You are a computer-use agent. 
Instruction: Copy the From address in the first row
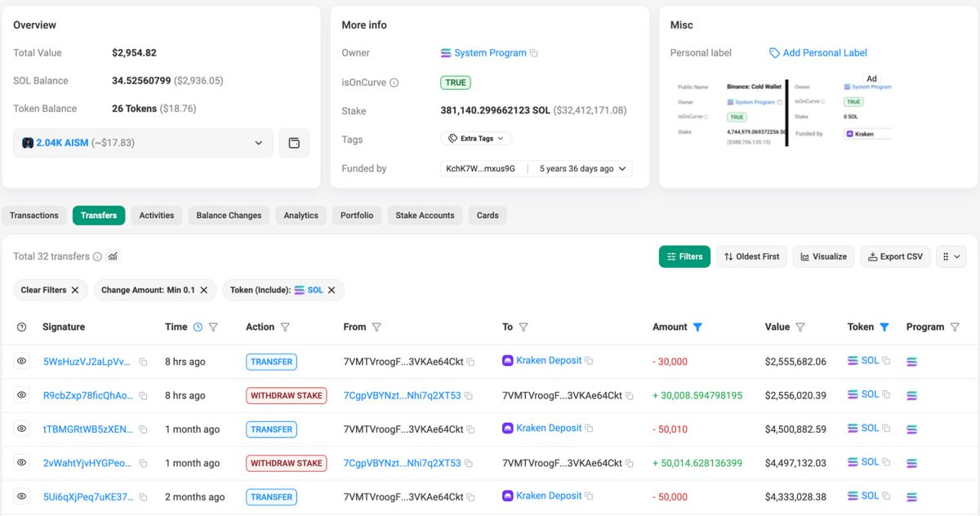tap(470, 362)
